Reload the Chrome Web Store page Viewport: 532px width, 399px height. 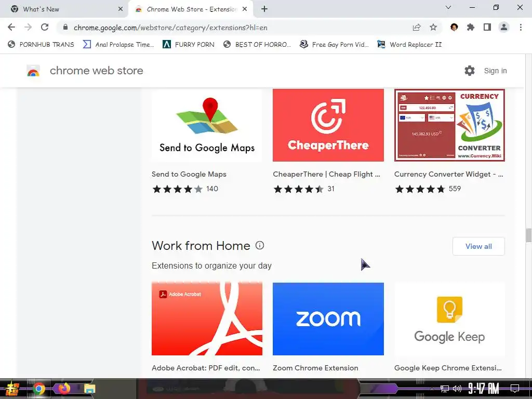coord(45,27)
